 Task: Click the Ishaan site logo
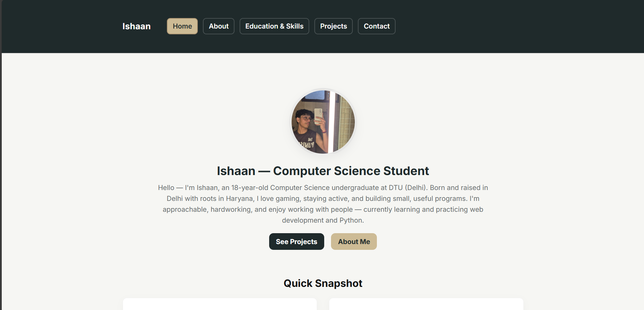[136, 26]
